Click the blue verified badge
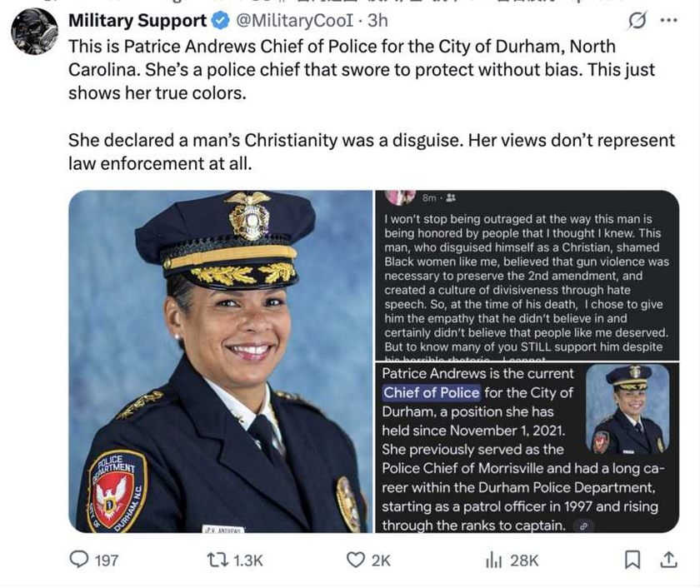This screenshot has height=588, width=700. (220, 21)
